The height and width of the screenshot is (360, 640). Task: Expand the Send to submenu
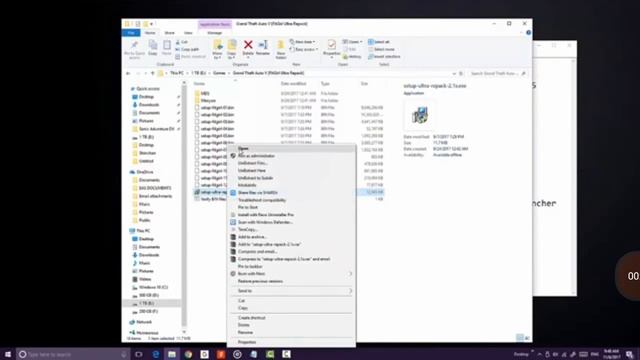coord(291,291)
